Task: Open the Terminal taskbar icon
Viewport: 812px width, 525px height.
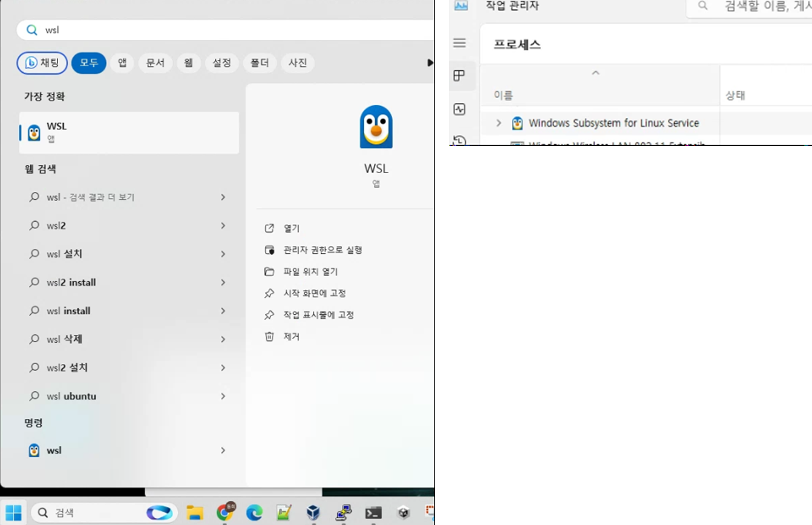Action: click(x=373, y=513)
